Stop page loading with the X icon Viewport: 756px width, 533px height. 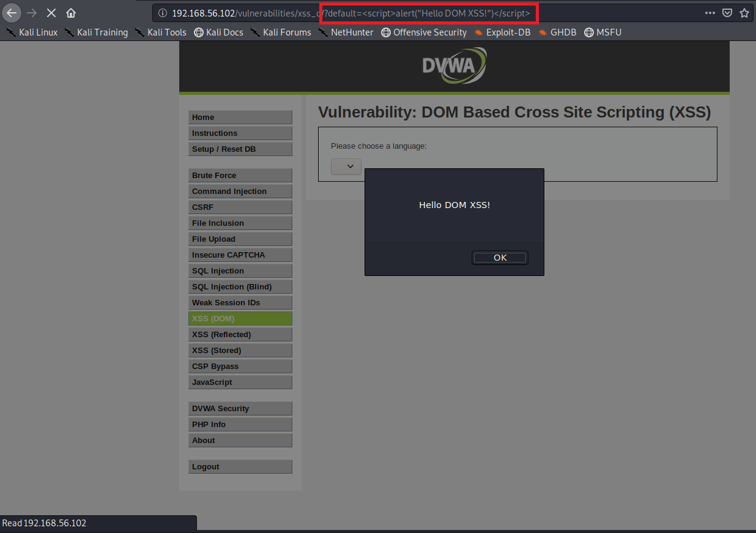click(x=51, y=13)
